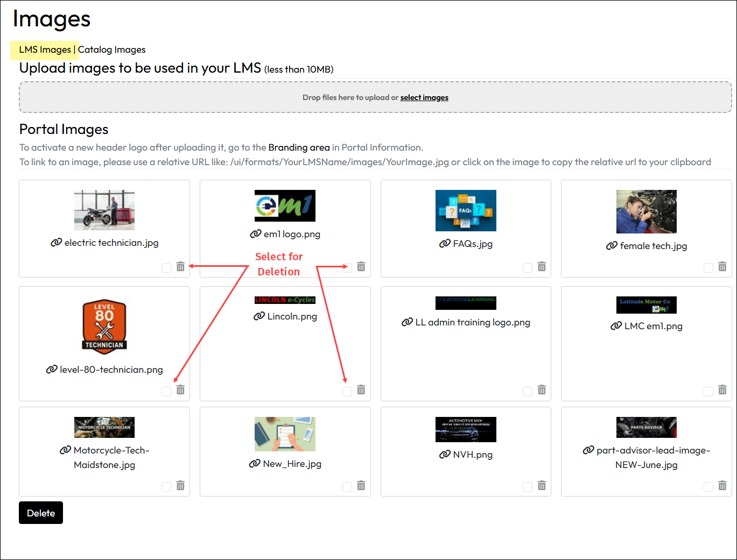
Task: Delete em1 logo.png via its trash icon
Action: coord(361,267)
